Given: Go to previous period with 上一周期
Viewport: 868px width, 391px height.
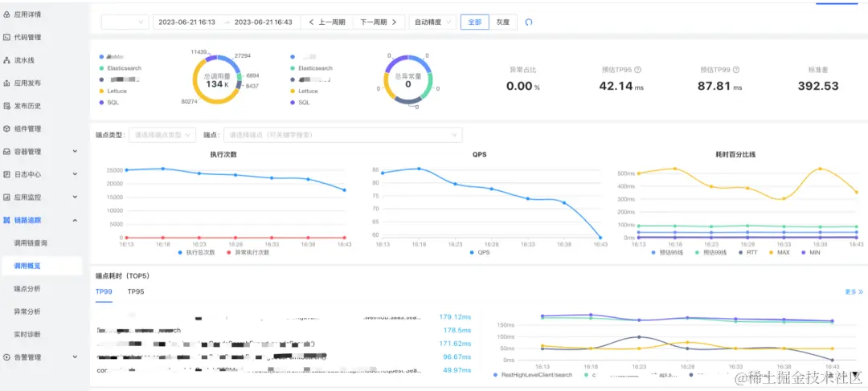Looking at the screenshot, I should click(x=327, y=22).
